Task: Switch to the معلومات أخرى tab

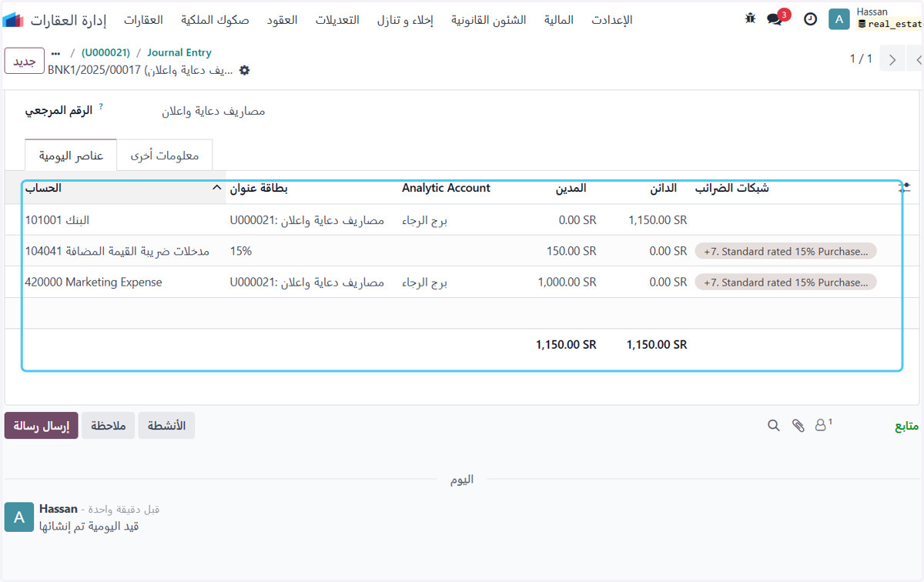Action: (165, 156)
